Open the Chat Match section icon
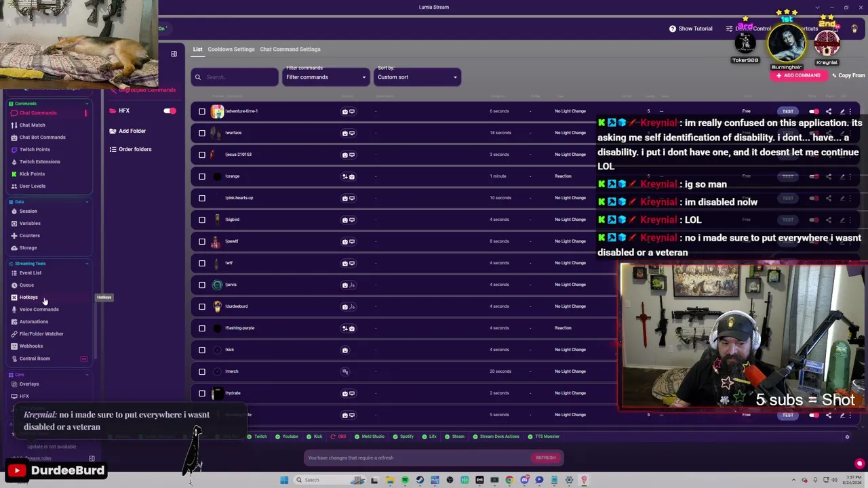 point(14,125)
